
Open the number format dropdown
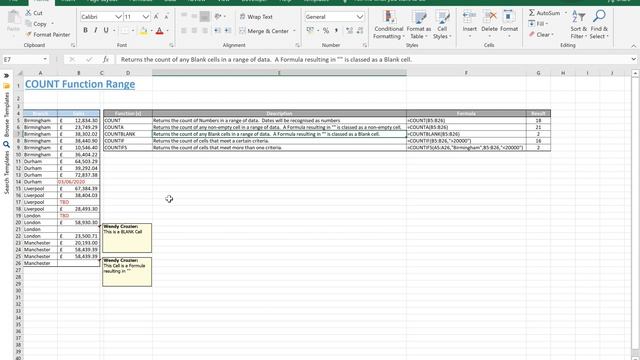pyautogui.click(x=360, y=17)
